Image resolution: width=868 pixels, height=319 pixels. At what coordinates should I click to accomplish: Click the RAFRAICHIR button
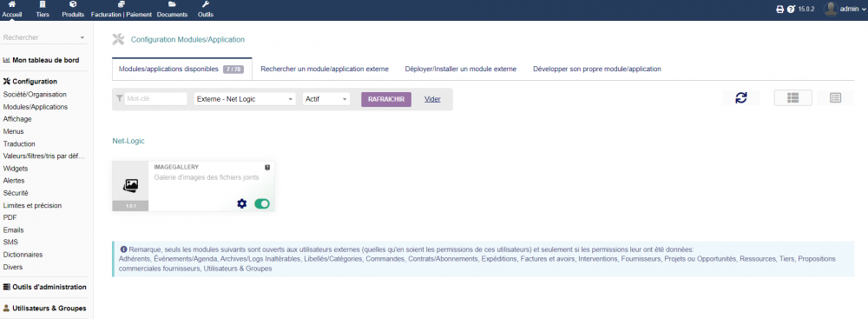coord(386,99)
